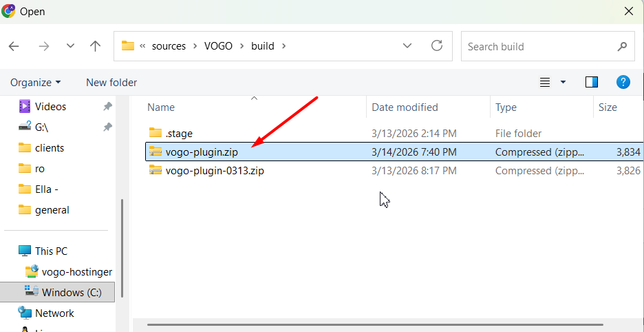Image resolution: width=644 pixels, height=332 pixels.
Task: Select vogo-plugin.zip file
Action: 202,152
